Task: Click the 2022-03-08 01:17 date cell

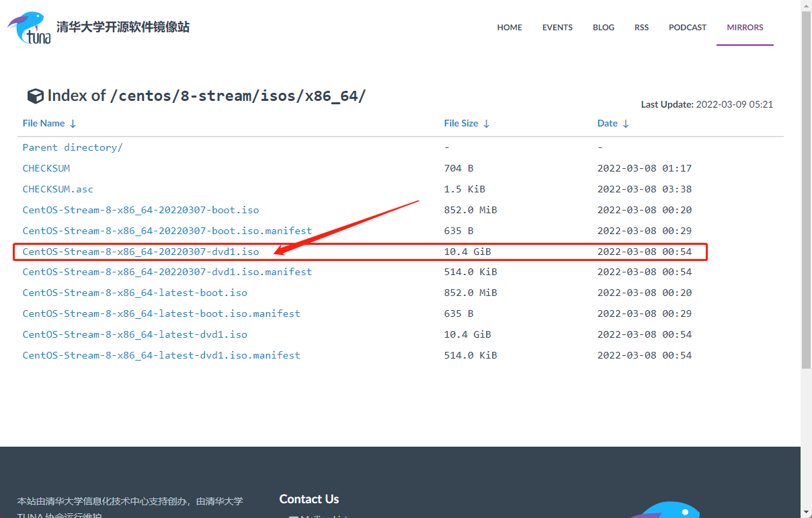Action: coord(645,168)
